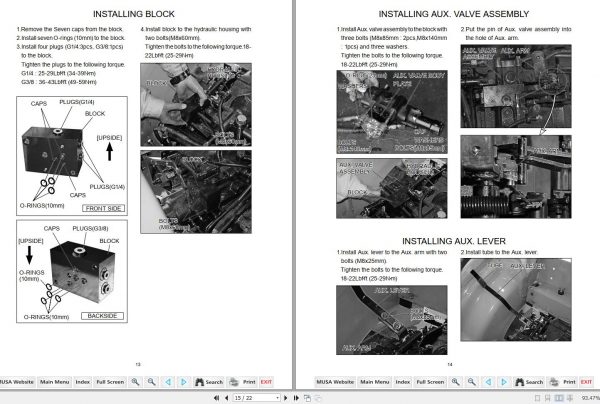This screenshot has height=404, width=600.
Task: Switch to Full Screen on left page
Action: pos(110,382)
